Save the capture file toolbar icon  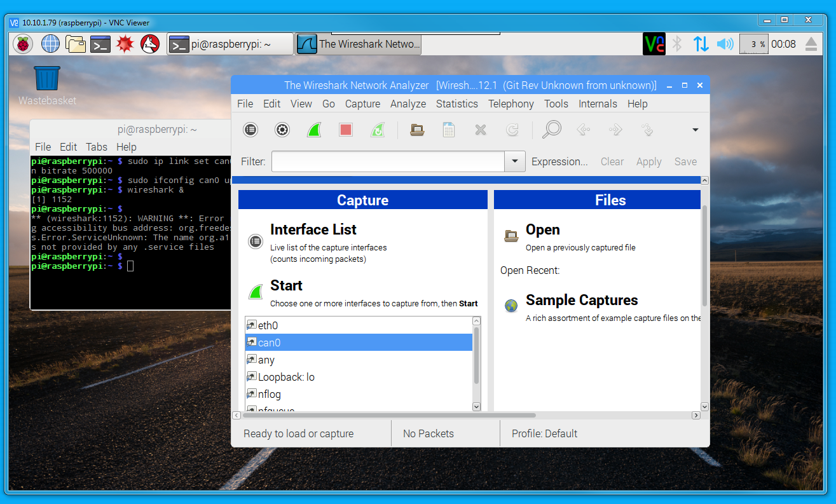click(x=449, y=130)
